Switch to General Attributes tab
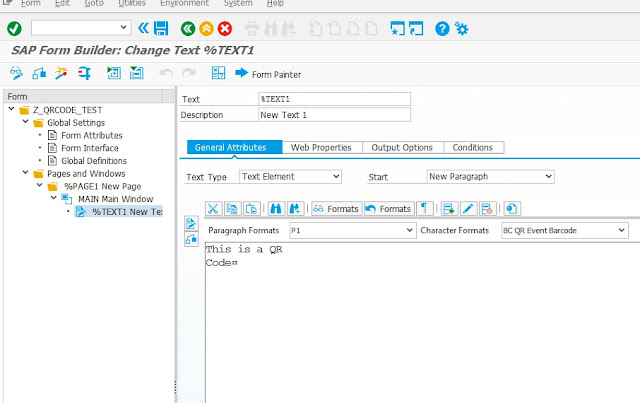Viewport: 640px width, 403px height. click(234, 147)
